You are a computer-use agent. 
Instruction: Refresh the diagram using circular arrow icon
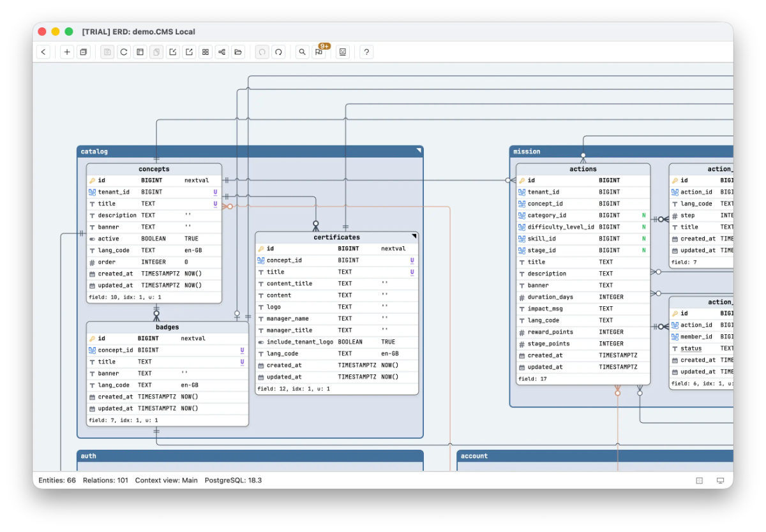click(124, 52)
